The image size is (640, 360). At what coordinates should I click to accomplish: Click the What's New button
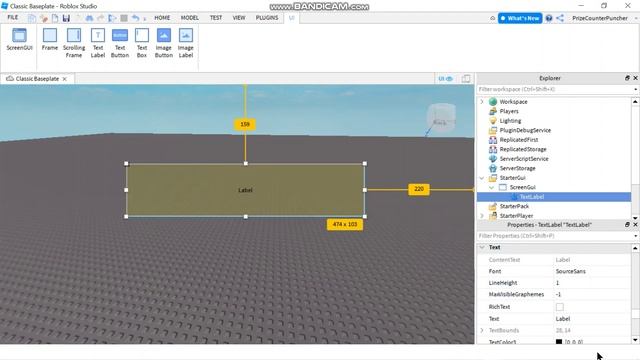pos(520,18)
